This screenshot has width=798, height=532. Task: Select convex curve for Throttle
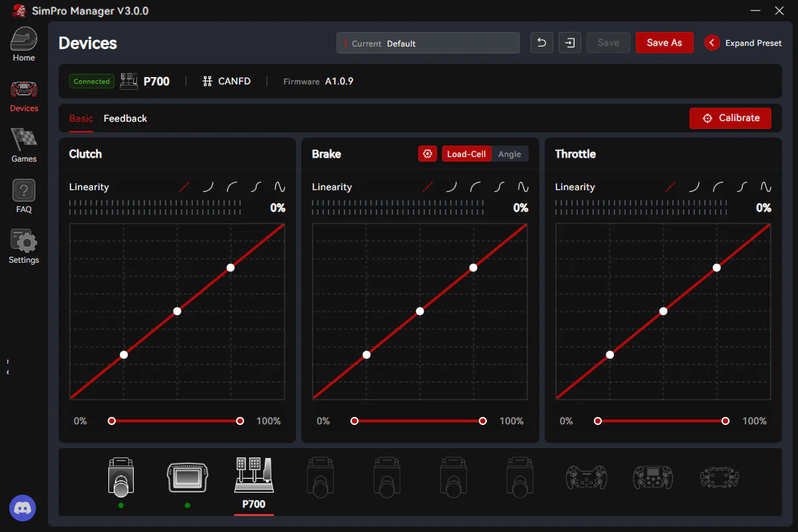(718, 188)
